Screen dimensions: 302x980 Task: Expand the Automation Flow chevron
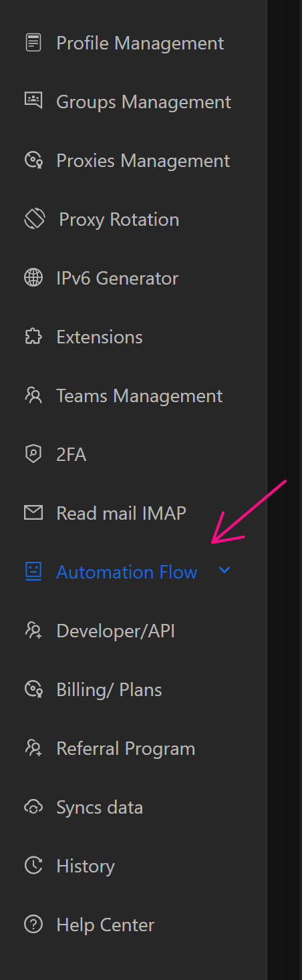point(224,570)
